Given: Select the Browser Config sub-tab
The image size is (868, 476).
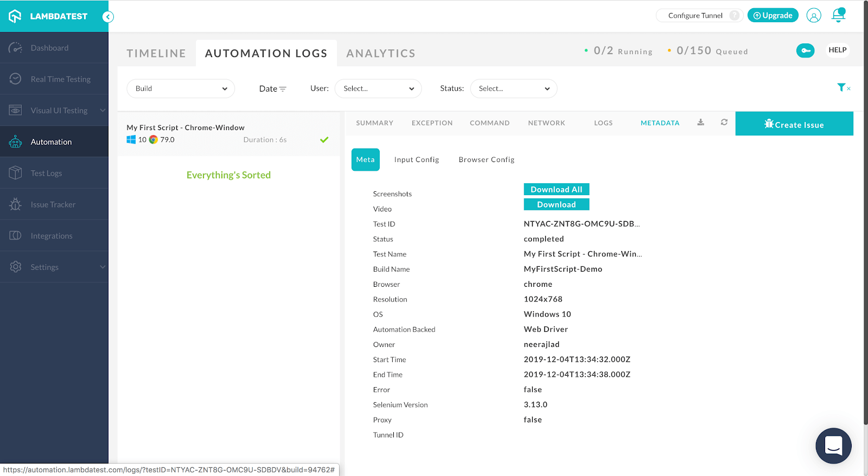Looking at the screenshot, I should click(487, 159).
